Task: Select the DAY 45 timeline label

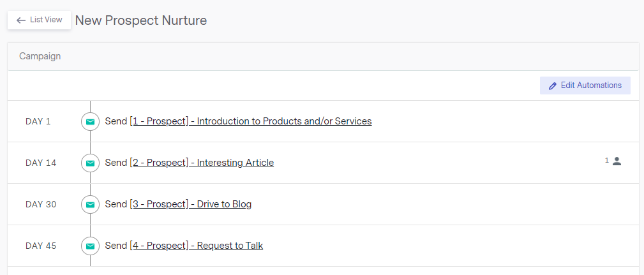Action: (41, 246)
